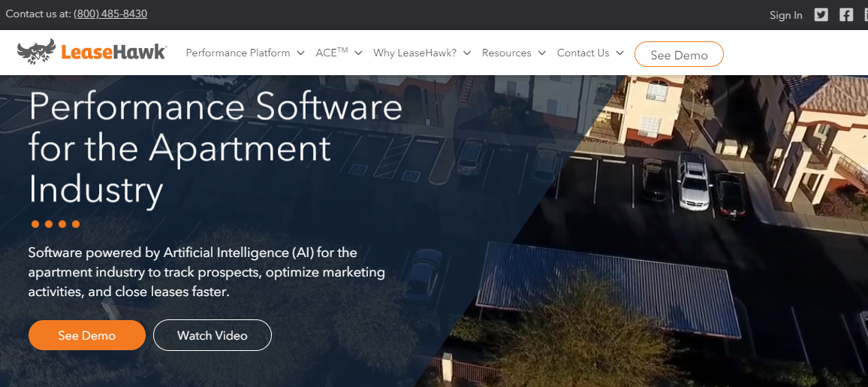Image resolution: width=868 pixels, height=387 pixels.
Task: Open the LeaseHawk logo homepage link
Action: point(92,52)
